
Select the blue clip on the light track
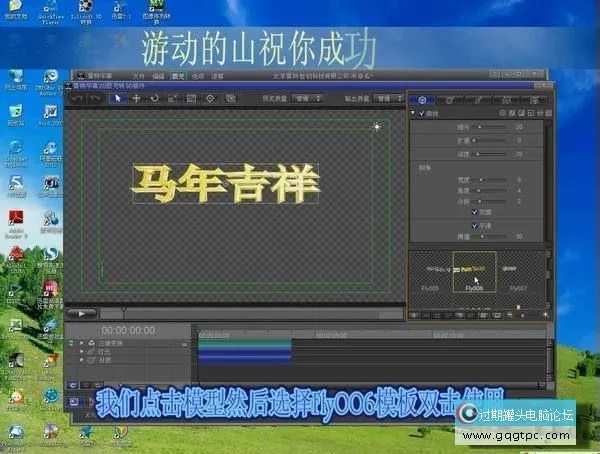[245, 352]
